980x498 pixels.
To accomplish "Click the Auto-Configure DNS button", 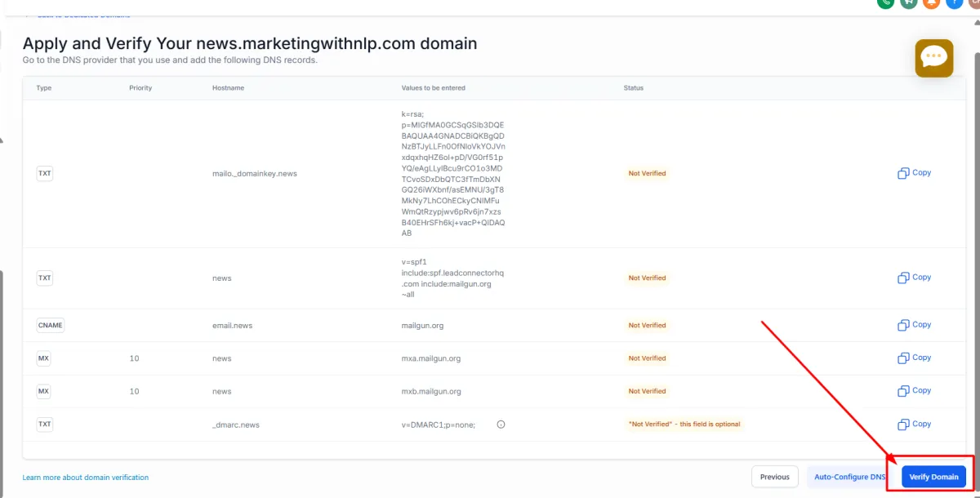I will tap(849, 477).
